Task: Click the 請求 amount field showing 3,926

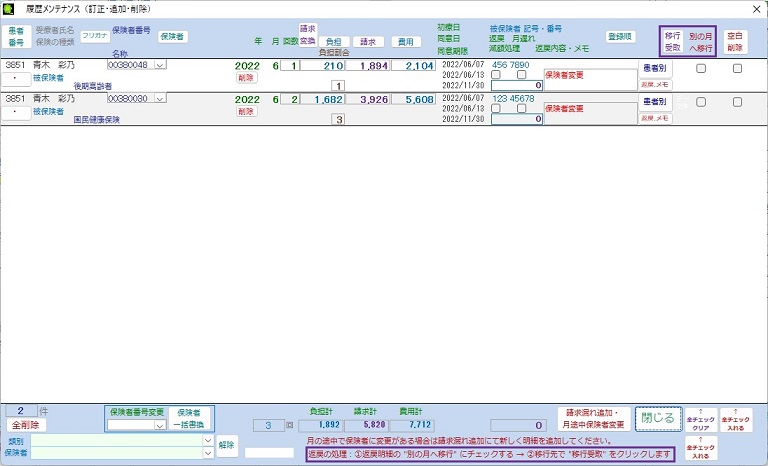Action: coord(368,99)
